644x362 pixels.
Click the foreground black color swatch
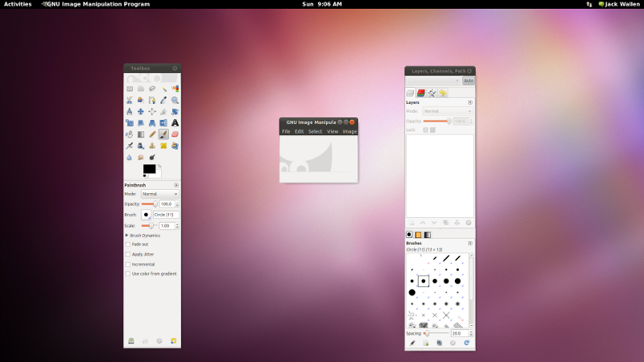pos(149,169)
